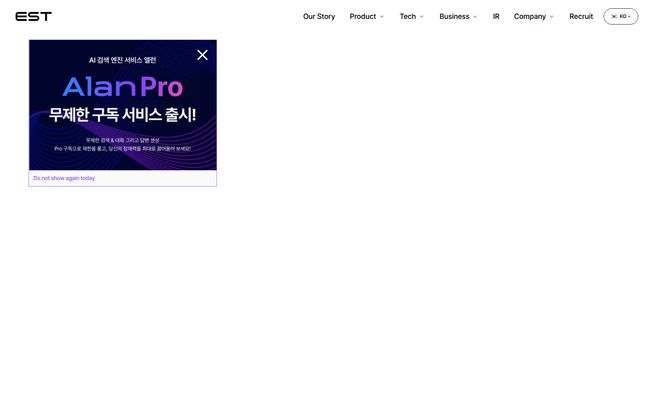Open the Recruit page

click(x=581, y=17)
